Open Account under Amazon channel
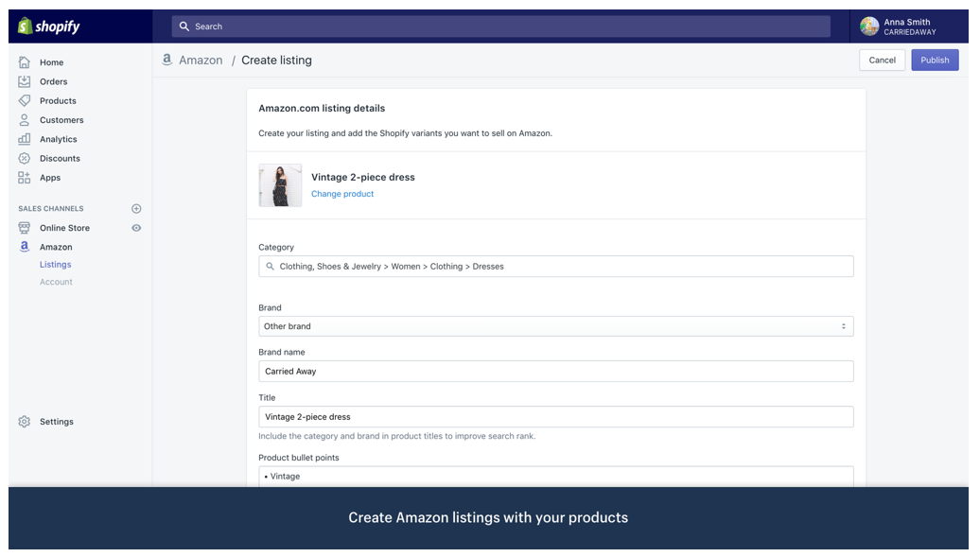This screenshot has height=557, width=980. [x=56, y=282]
